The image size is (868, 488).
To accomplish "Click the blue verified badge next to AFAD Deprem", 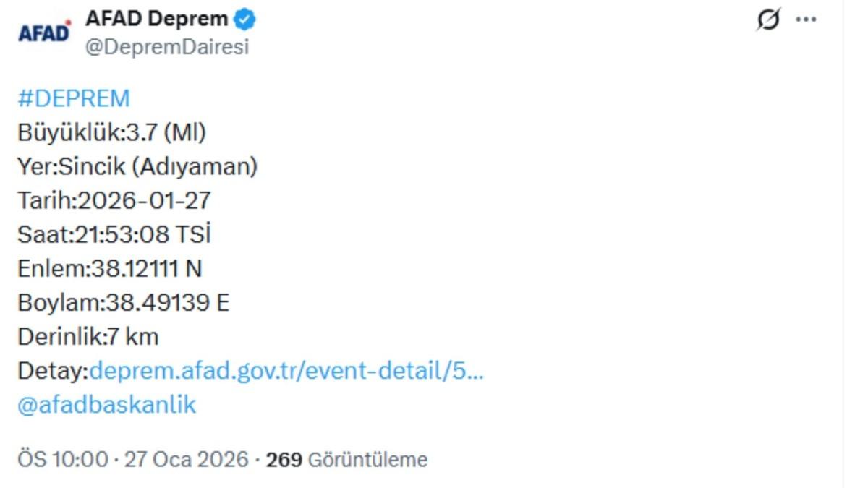I will tap(244, 20).
